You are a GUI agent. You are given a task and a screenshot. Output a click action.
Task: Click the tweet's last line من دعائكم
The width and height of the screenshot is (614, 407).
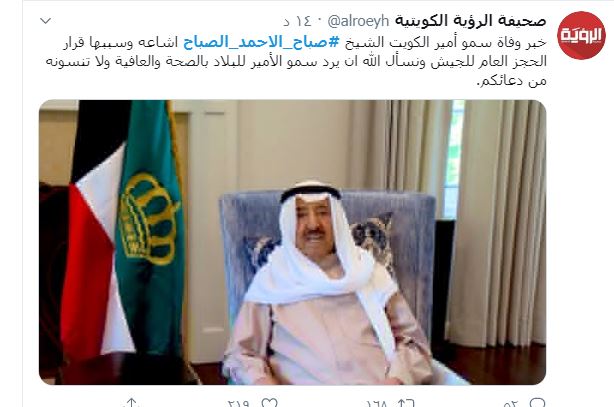pos(511,81)
